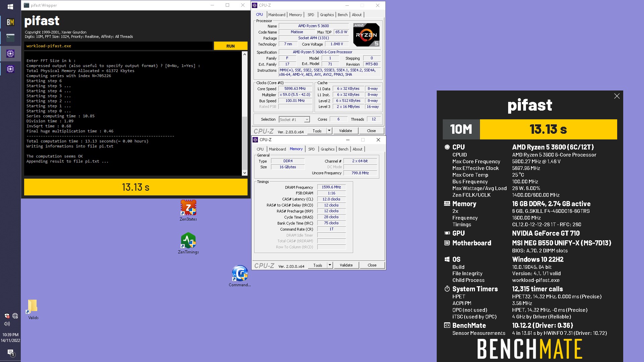Switch to Mainboard tab in upper CPU-Z
This screenshot has width=644, height=362.
pyautogui.click(x=277, y=15)
